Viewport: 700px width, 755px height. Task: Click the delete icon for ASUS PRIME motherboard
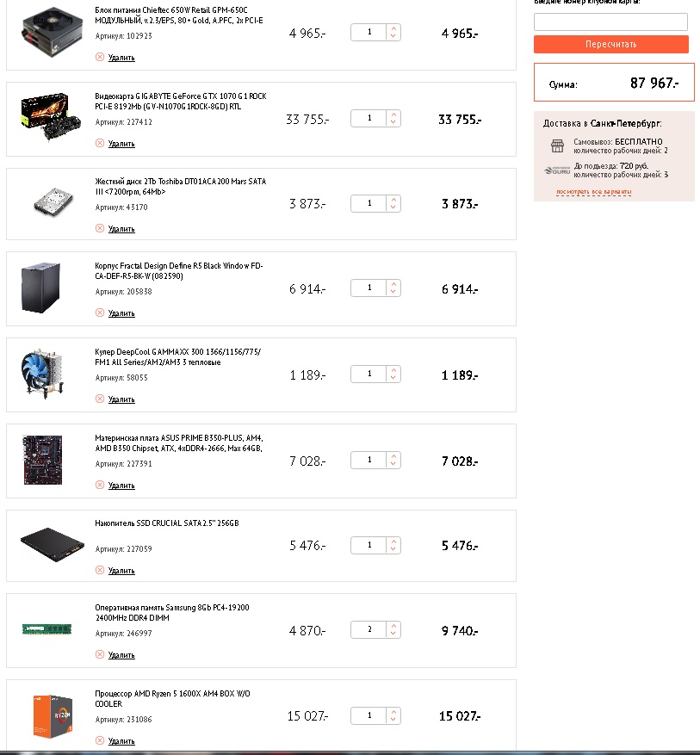tap(100, 485)
